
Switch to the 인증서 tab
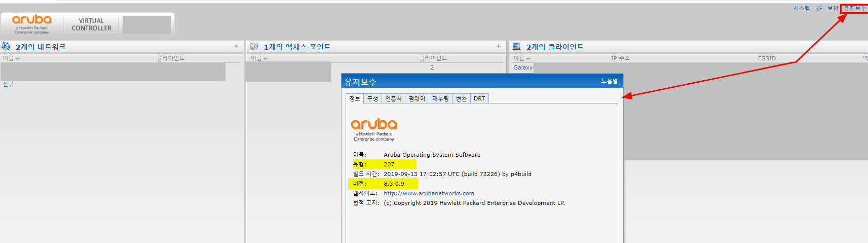tap(393, 98)
